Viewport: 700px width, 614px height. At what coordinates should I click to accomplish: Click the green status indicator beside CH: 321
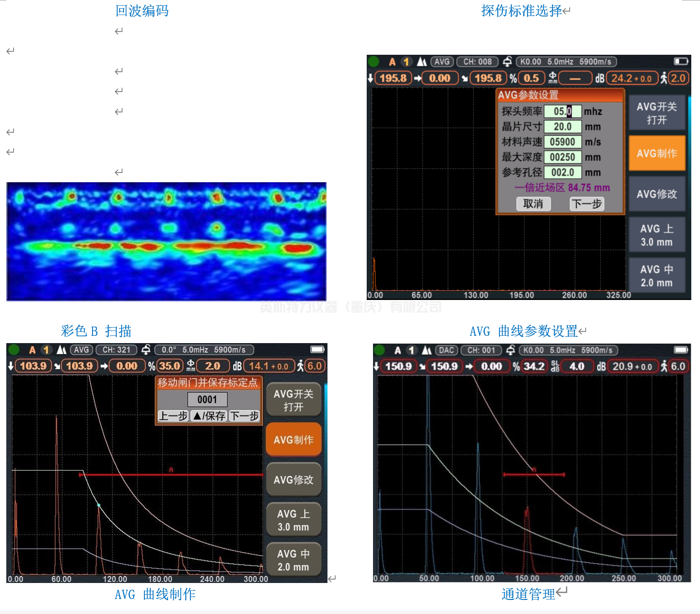click(14, 349)
